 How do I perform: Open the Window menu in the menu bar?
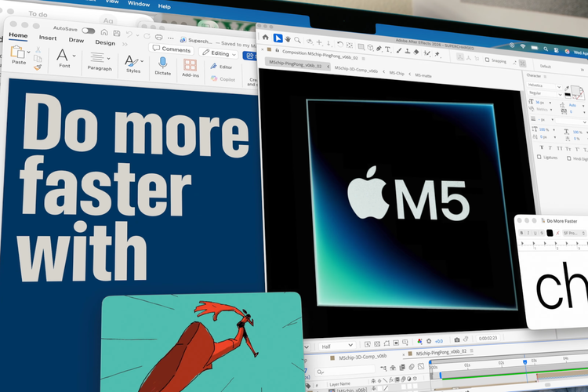139,4
